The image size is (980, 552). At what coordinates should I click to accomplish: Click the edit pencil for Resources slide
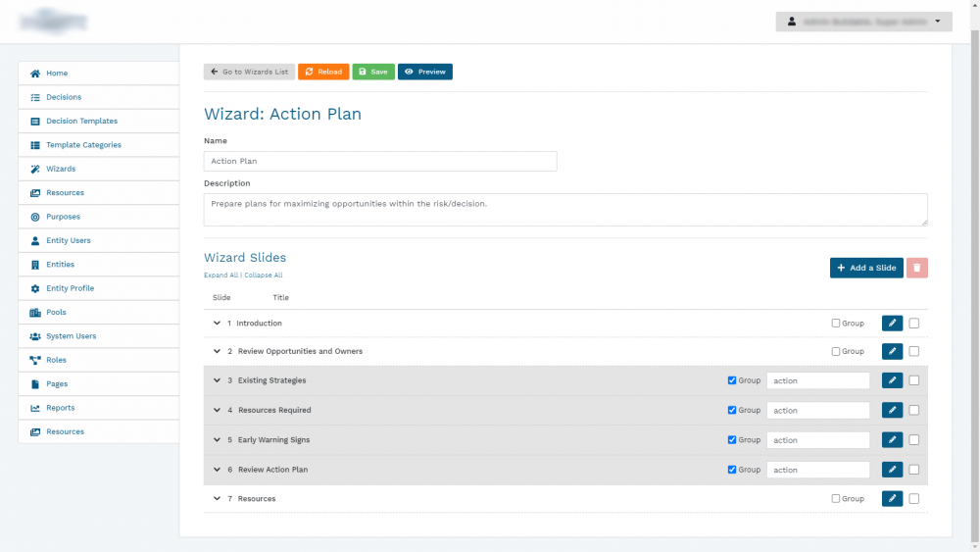tap(892, 499)
